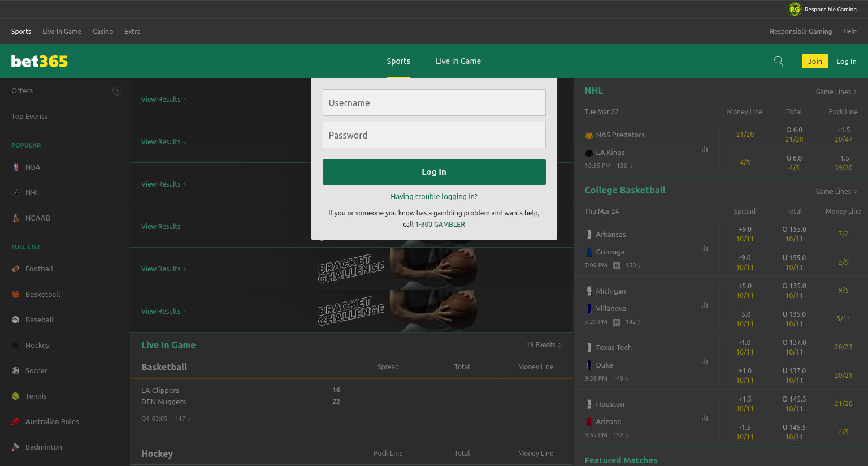Open stats chart icon for Michigan vs Villanova
The width and height of the screenshot is (868, 466).
[705, 305]
